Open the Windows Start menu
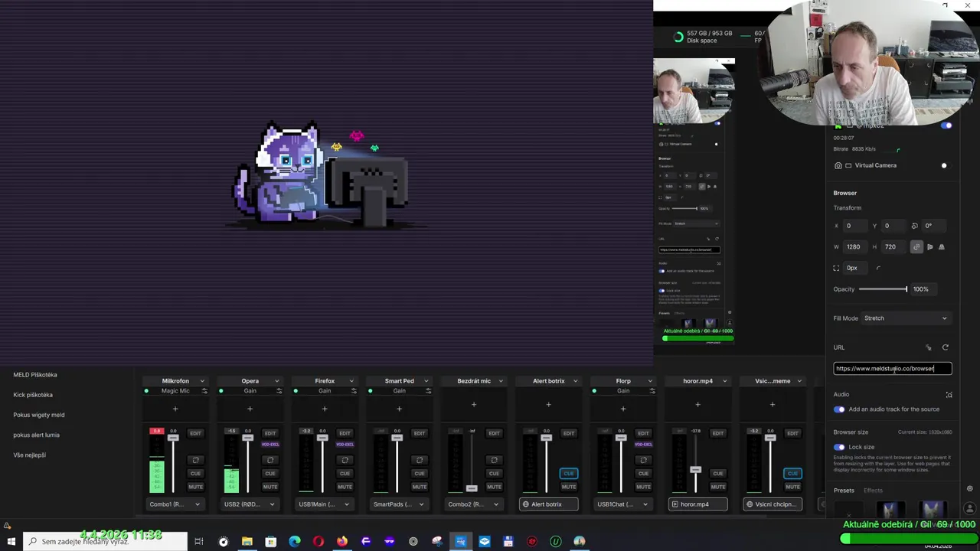 tap(11, 542)
